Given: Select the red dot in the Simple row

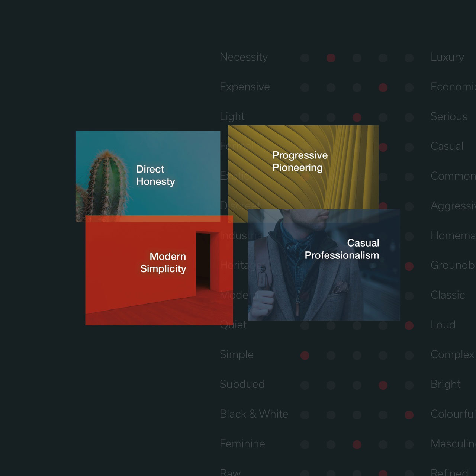Looking at the screenshot, I should [x=305, y=355].
